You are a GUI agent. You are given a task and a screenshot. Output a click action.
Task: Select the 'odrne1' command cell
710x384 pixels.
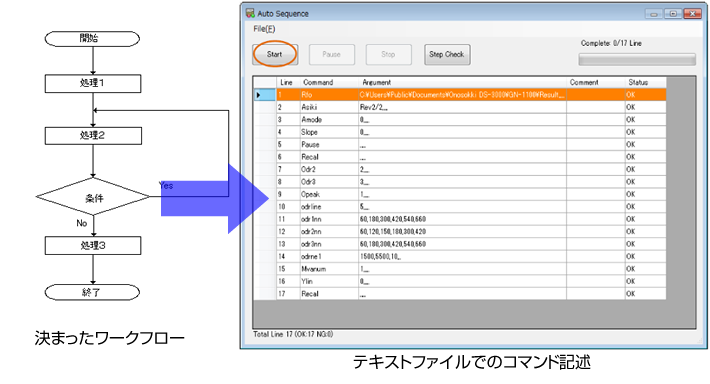[329, 257]
